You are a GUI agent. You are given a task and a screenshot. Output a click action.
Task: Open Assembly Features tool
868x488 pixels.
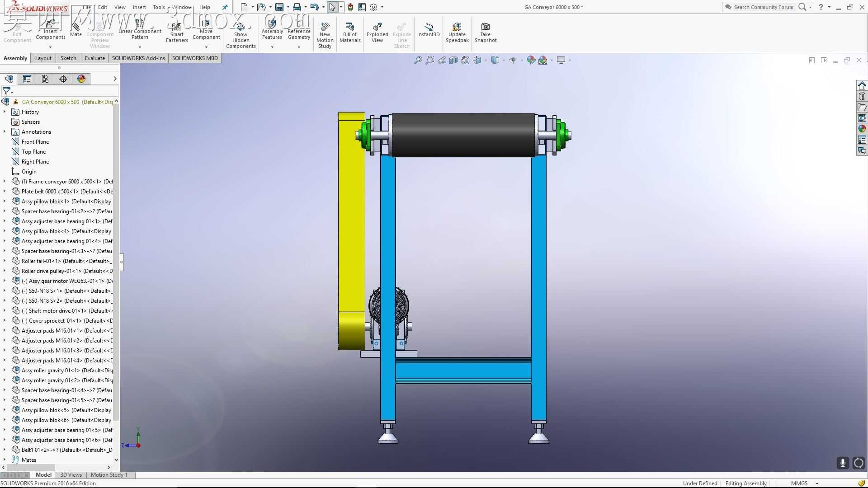tap(272, 30)
